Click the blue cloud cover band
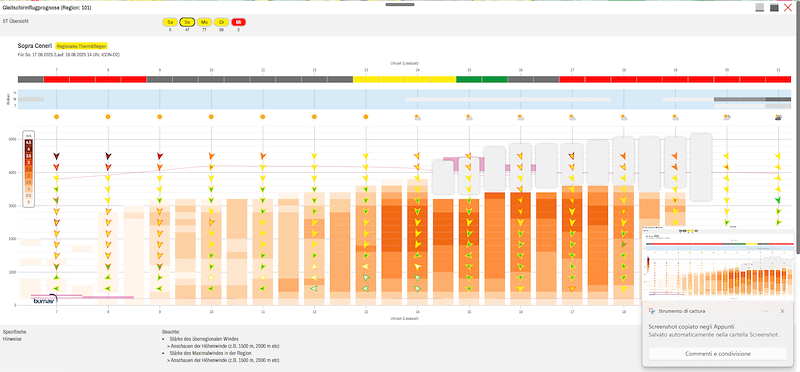This screenshot has width=800, height=372. click(404, 99)
